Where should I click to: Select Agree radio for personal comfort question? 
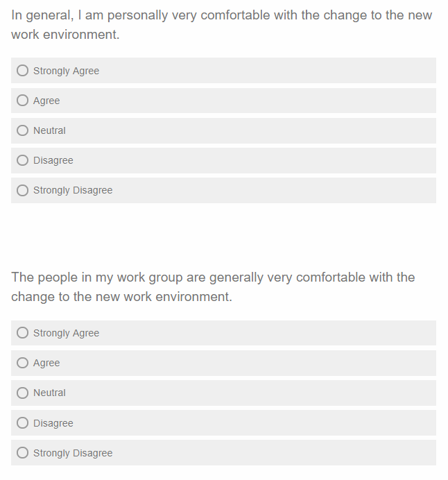(x=23, y=101)
